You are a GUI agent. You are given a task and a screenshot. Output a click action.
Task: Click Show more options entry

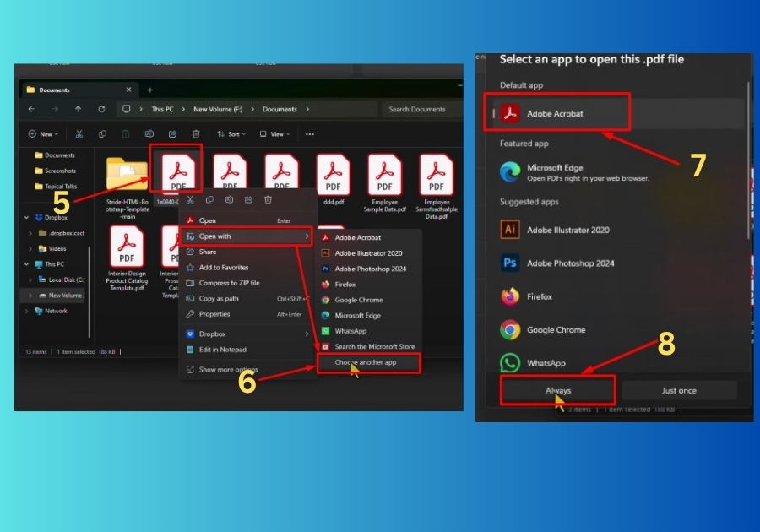tap(247, 369)
